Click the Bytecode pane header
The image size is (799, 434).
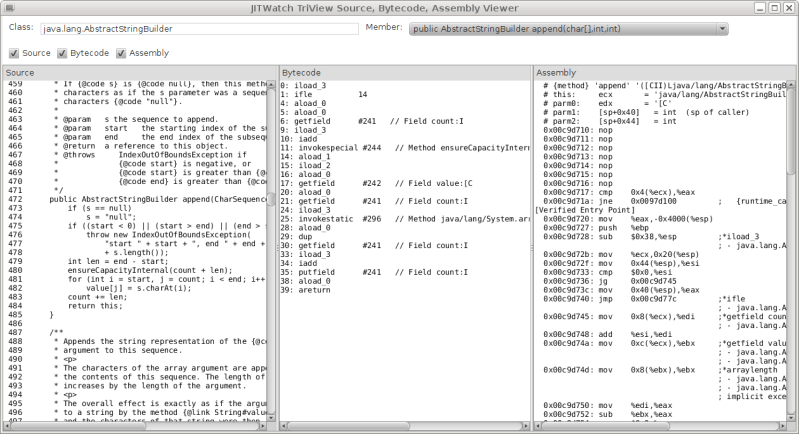coord(405,73)
